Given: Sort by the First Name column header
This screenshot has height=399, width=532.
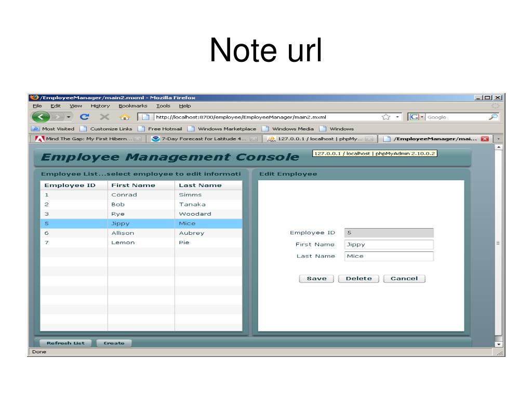Looking at the screenshot, I should tap(141, 185).
